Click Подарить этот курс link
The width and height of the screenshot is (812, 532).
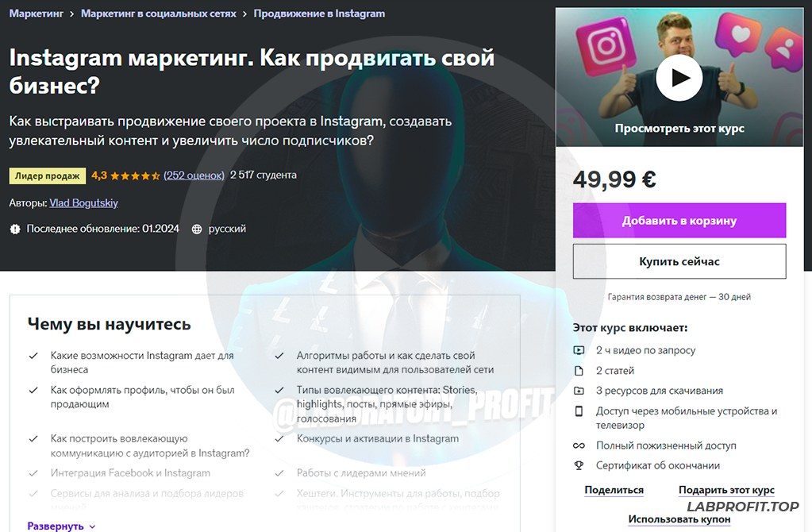pos(726,490)
